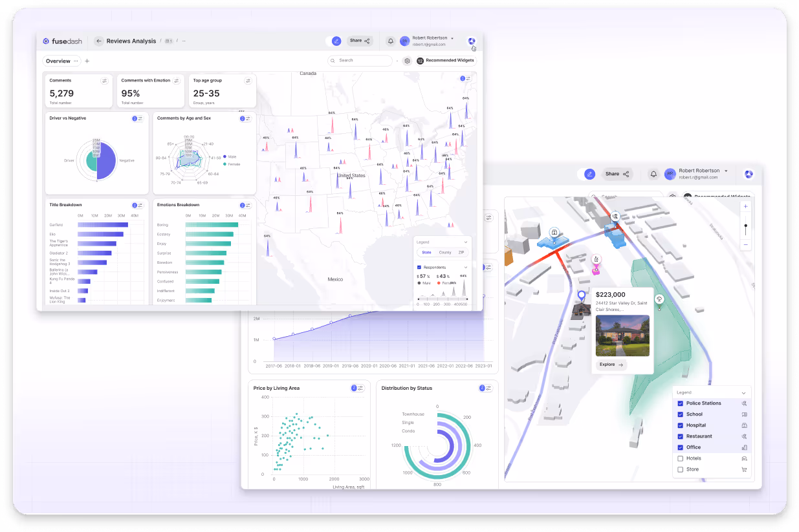Check Store in map legend
This screenshot has height=532, width=799.
pyautogui.click(x=681, y=469)
